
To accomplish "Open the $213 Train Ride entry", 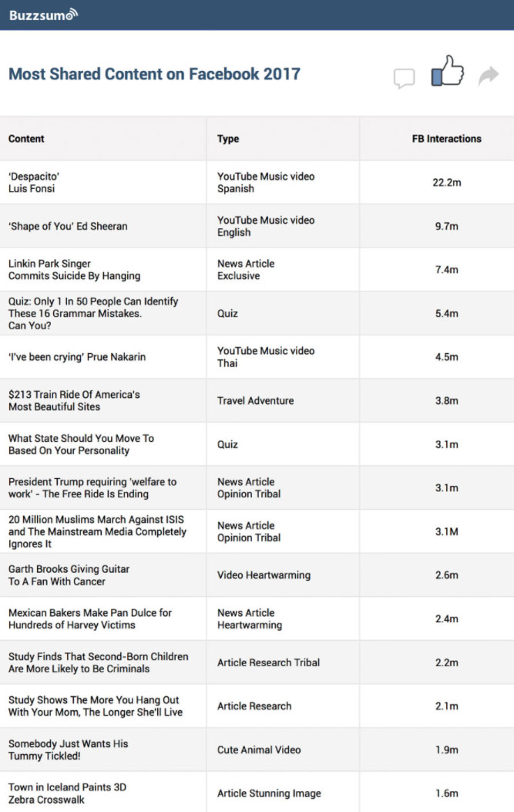I will (x=74, y=400).
